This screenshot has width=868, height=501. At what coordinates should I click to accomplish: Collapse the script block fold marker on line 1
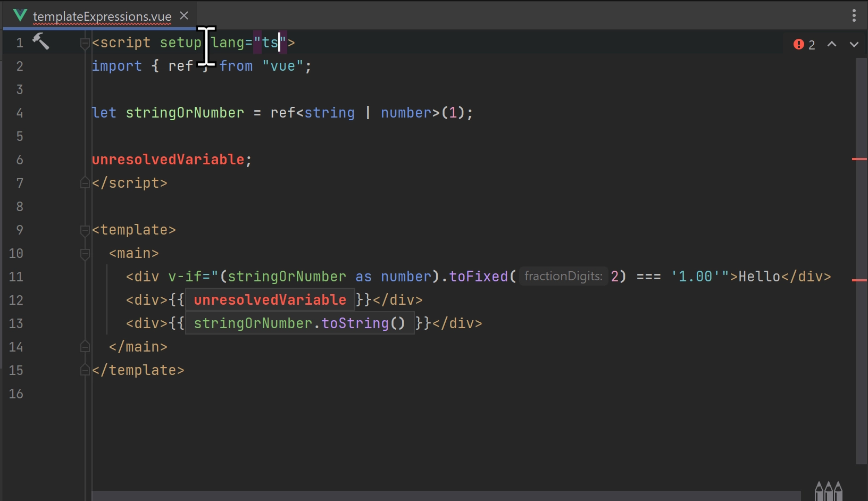point(85,43)
